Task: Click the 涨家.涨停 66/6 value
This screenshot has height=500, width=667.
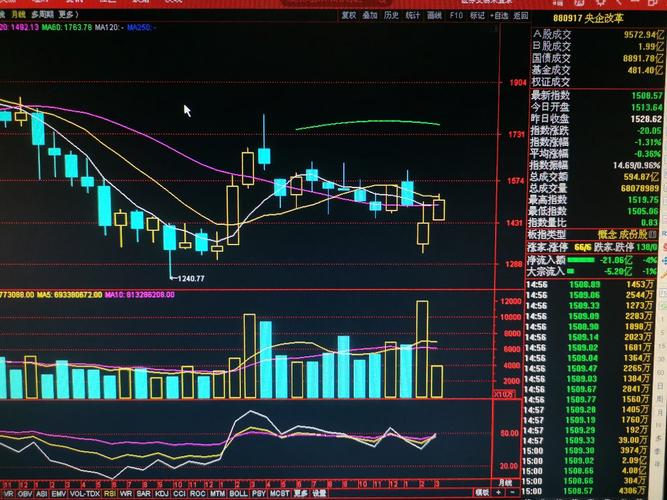Action: (x=583, y=247)
